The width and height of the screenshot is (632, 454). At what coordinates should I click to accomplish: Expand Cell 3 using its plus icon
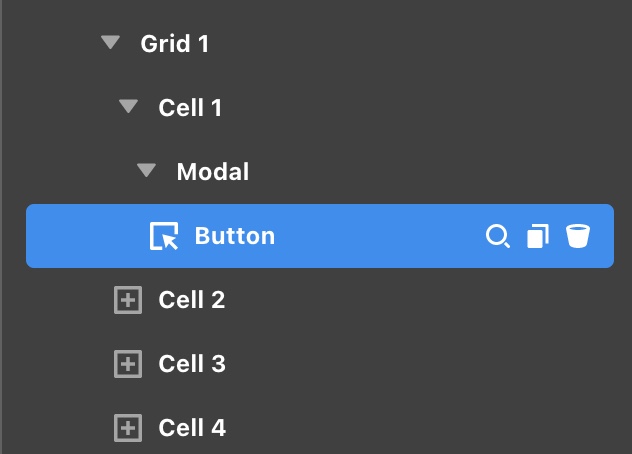coord(128,364)
